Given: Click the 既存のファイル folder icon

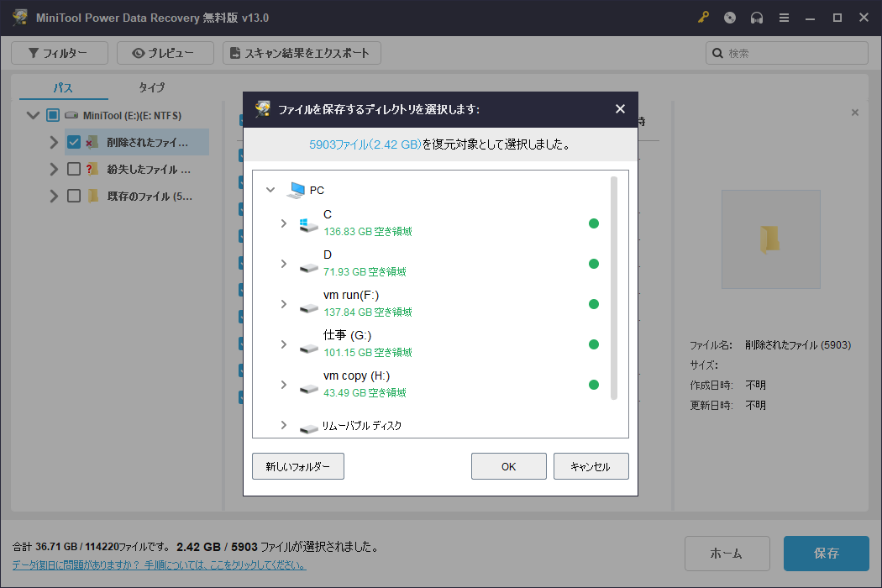Looking at the screenshot, I should [93, 196].
